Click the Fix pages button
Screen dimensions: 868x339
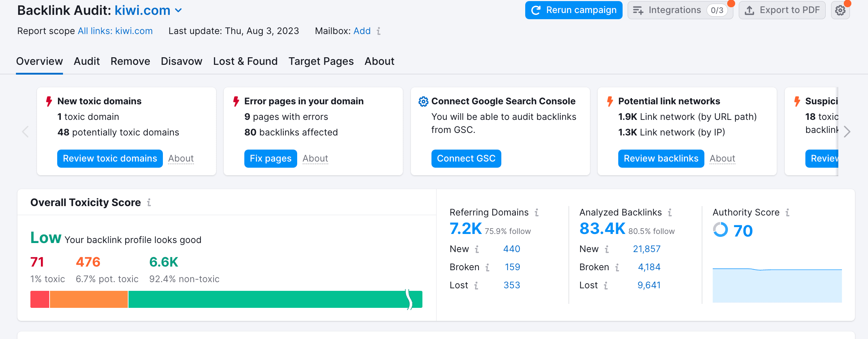tap(271, 159)
